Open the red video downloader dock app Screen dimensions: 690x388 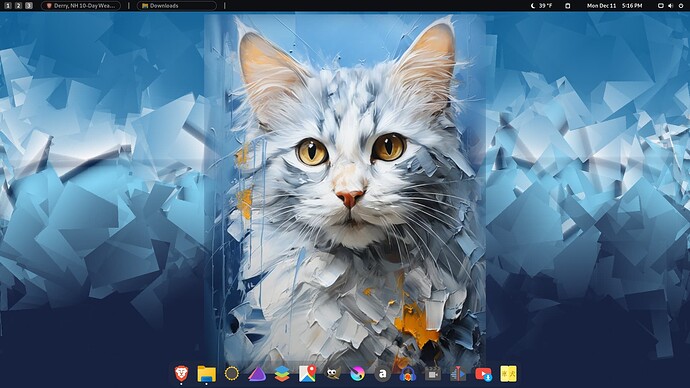(x=483, y=374)
